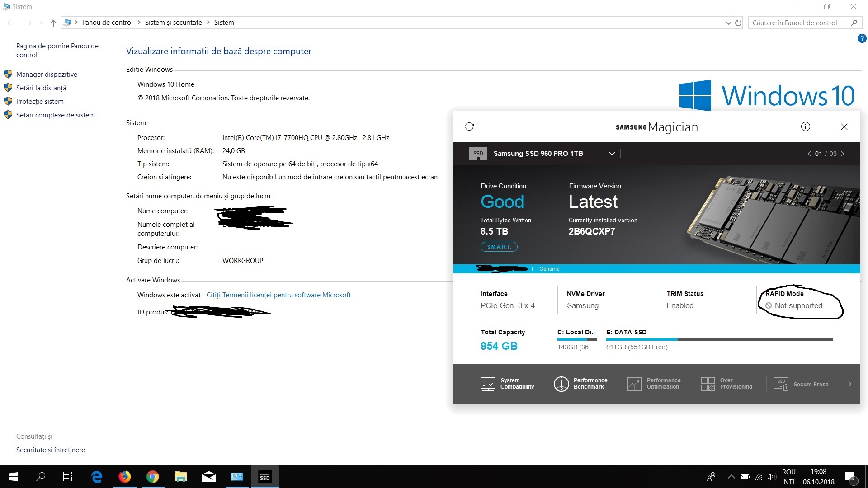
Task: Open Pagina de pornire Panou de control
Action: click(x=57, y=50)
